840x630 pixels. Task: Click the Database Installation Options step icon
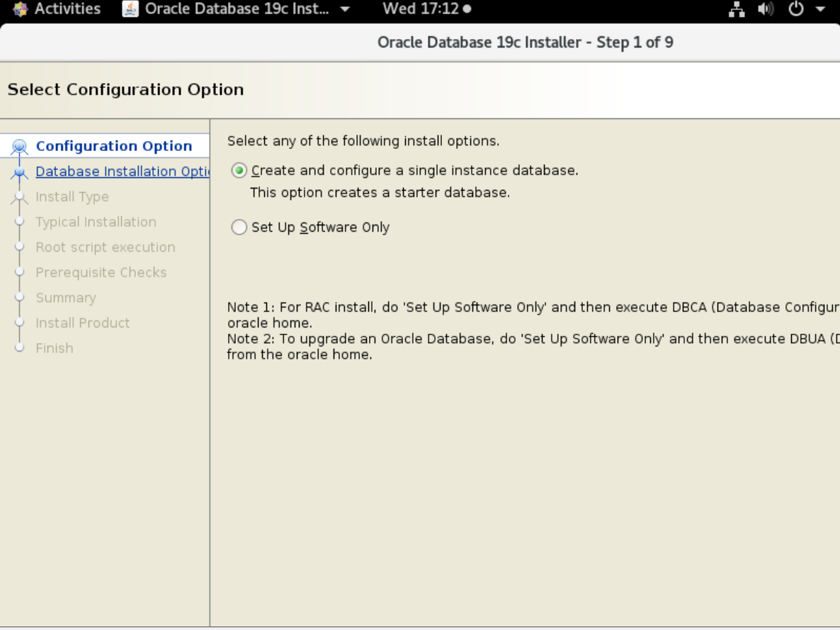[x=18, y=171]
